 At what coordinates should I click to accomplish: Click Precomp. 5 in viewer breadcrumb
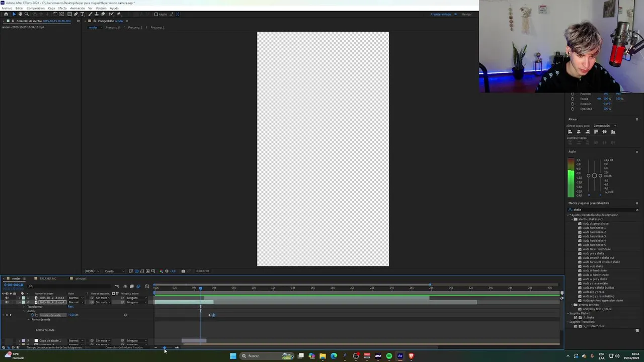[113, 27]
